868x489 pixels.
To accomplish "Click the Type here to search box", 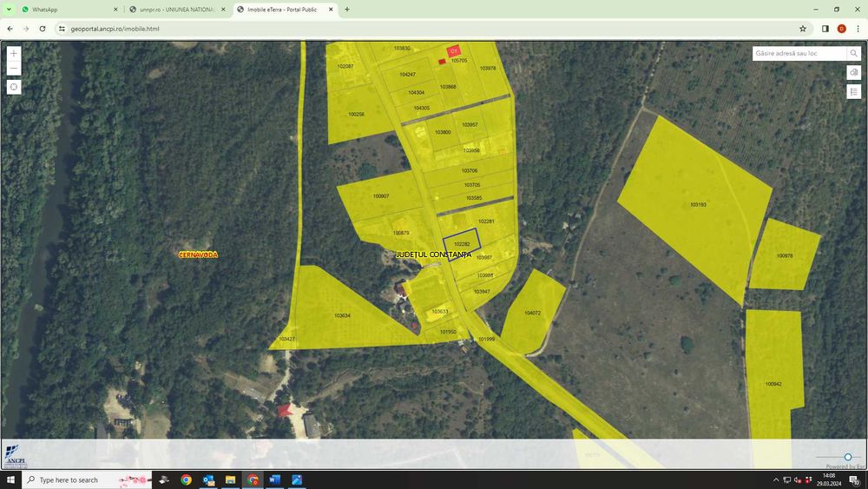I will [x=87, y=479].
